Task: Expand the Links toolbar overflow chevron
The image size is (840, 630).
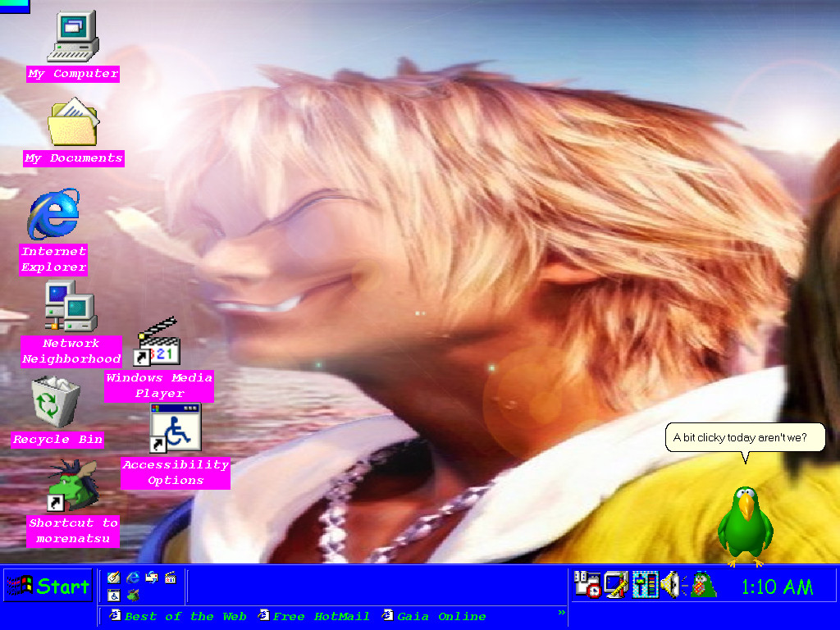Action: [x=561, y=612]
